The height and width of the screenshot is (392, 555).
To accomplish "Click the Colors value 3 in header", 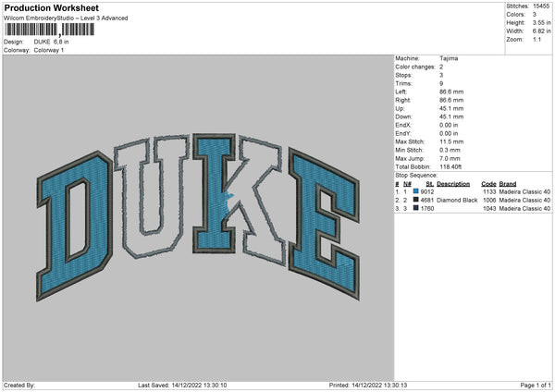I will coord(535,15).
